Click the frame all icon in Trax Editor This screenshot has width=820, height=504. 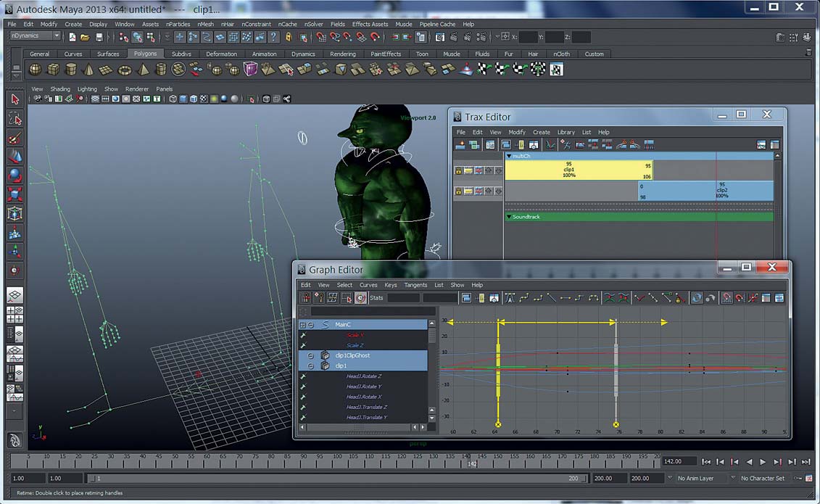click(506, 145)
